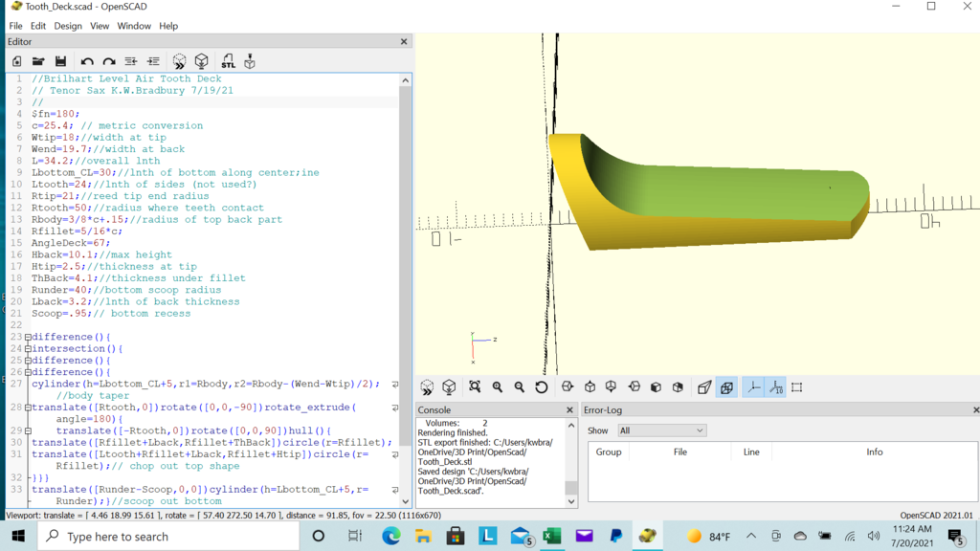Close the Console panel
This screenshot has height=551, width=980.
click(x=569, y=410)
